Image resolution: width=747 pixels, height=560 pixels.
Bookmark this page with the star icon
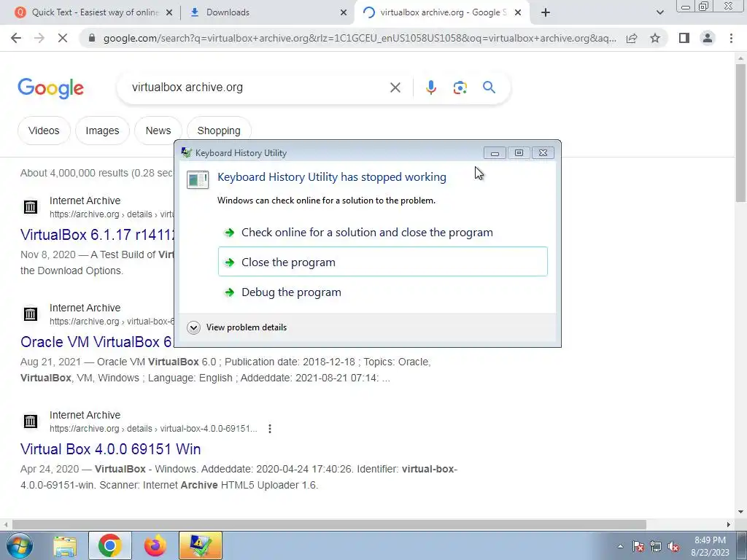(655, 38)
